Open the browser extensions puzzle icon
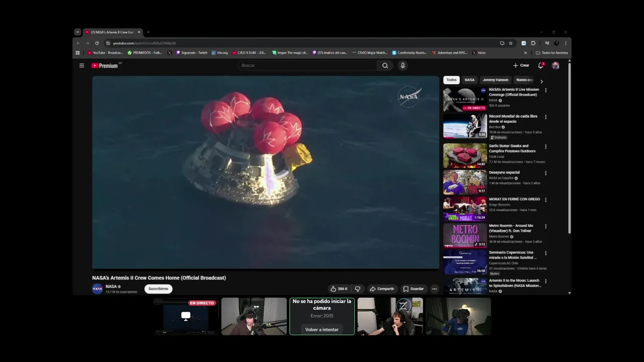Image resolution: width=644 pixels, height=362 pixels. pyautogui.click(x=533, y=43)
